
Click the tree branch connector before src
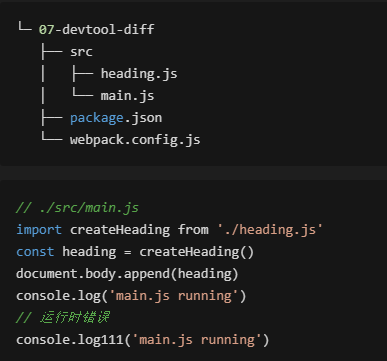(x=52, y=52)
